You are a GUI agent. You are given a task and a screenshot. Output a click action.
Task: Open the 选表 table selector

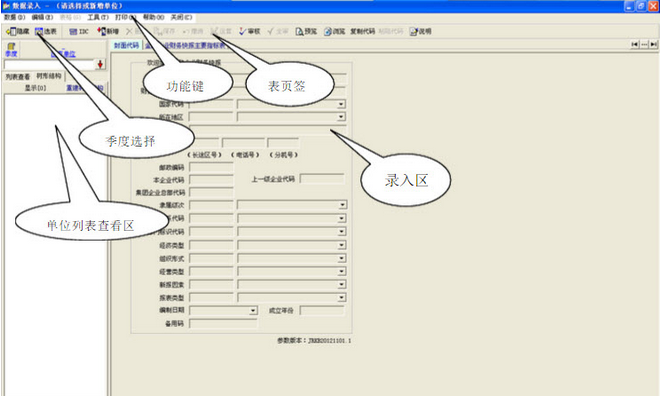point(46,32)
